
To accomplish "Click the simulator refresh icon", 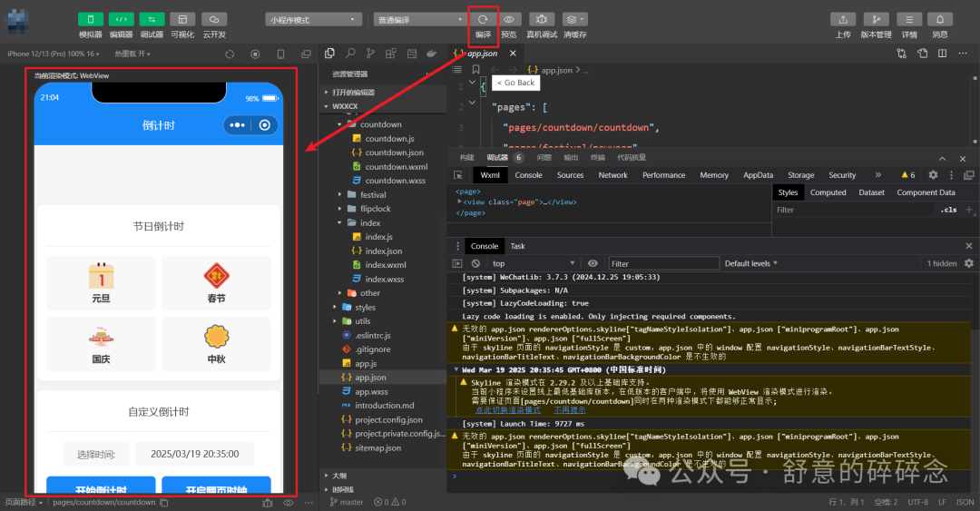I will coord(230,54).
